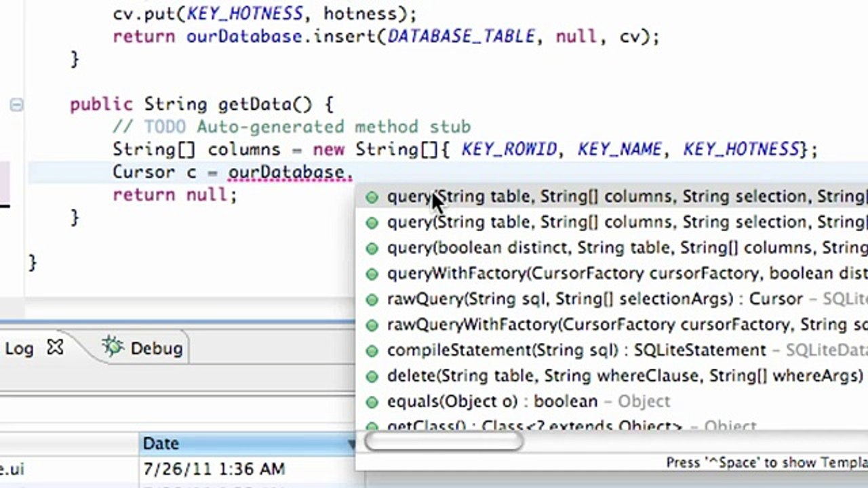
Task: Close the Log tab via X icon
Action: point(55,348)
